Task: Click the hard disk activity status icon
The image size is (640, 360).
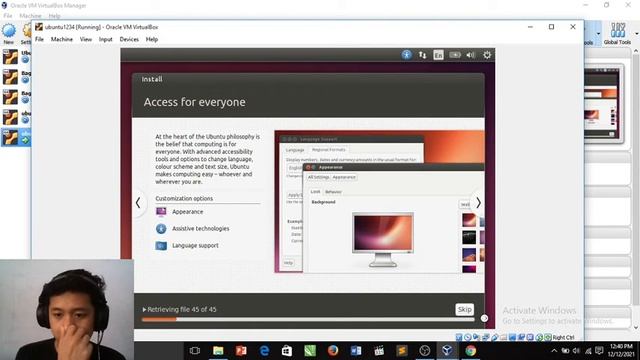Action: pos(459,337)
